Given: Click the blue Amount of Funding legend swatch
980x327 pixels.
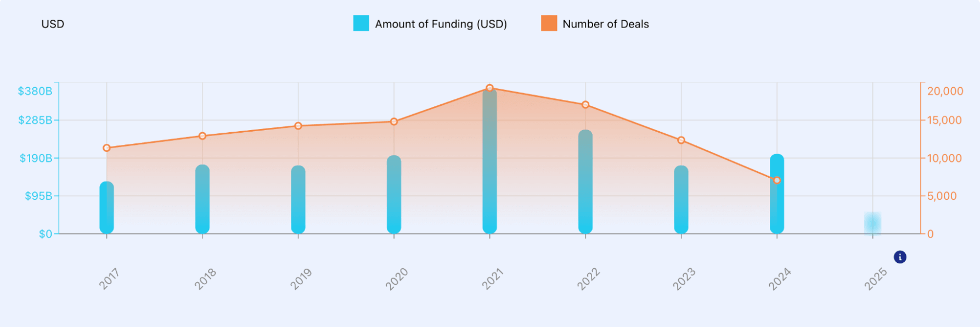Looking at the screenshot, I should pos(361,24).
